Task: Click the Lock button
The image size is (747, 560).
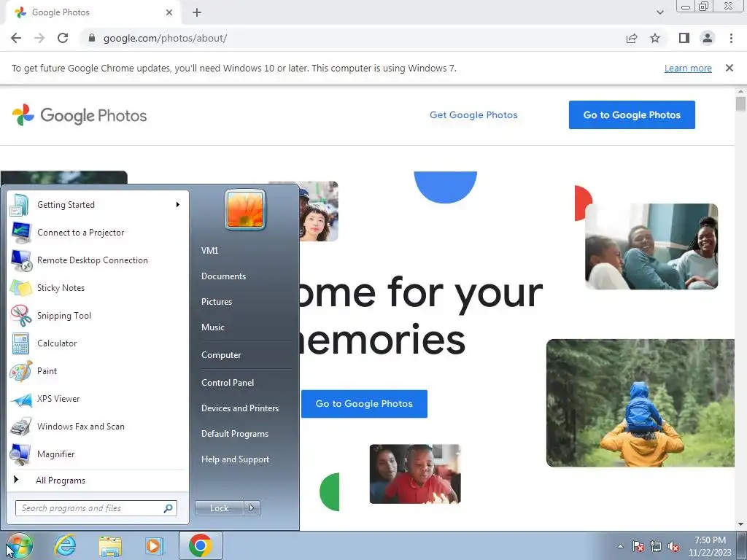Action: pyautogui.click(x=219, y=508)
